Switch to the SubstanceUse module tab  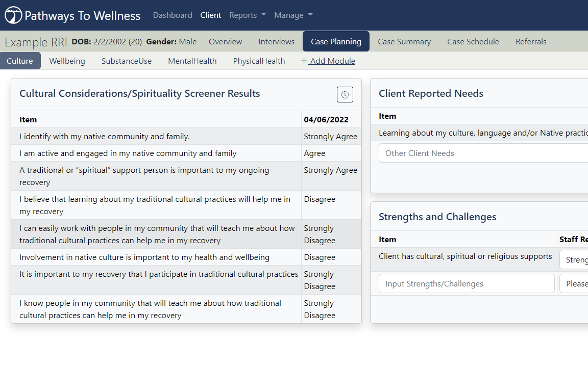point(127,61)
